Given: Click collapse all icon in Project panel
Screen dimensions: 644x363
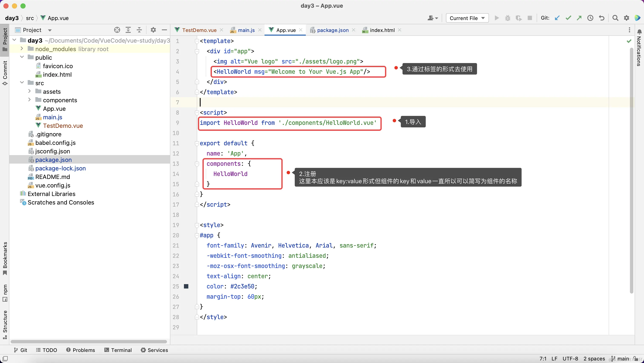Looking at the screenshot, I should point(139,30).
